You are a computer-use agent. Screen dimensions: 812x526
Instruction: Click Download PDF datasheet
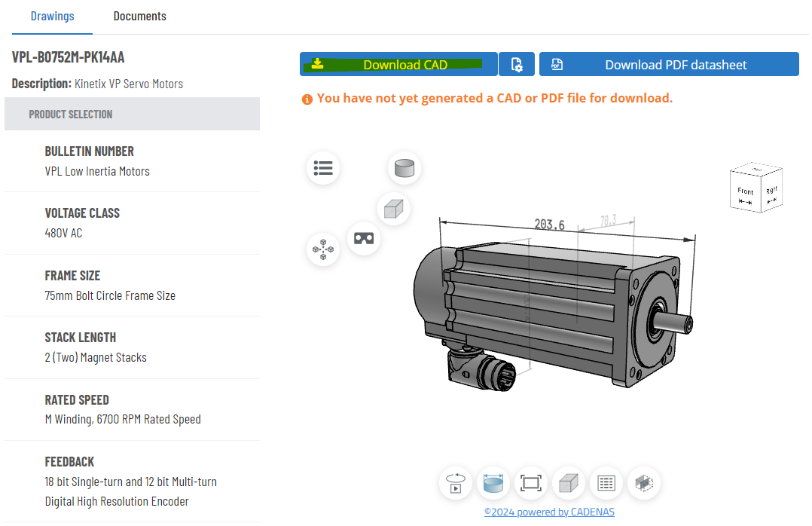[x=669, y=64]
